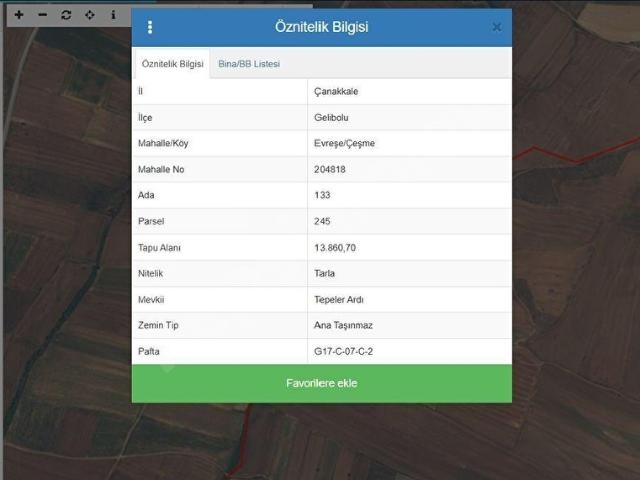Click the Nitelik row label
640x480 pixels.
(x=150, y=273)
